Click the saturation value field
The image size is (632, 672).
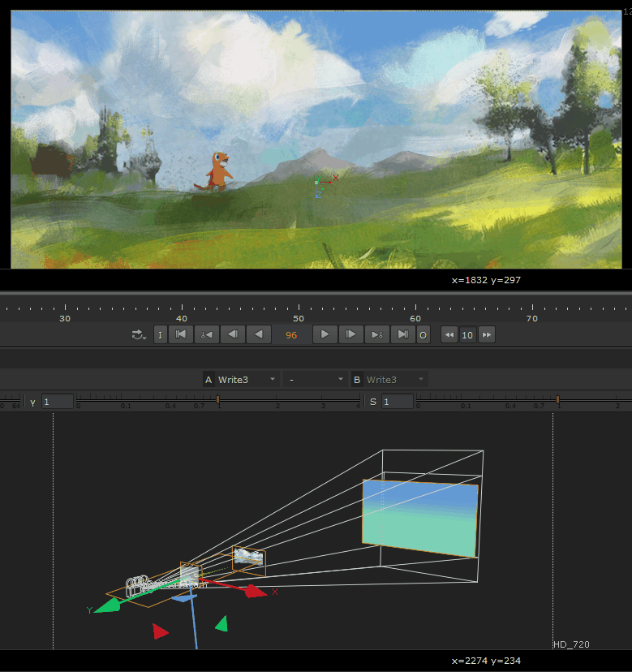[398, 402]
